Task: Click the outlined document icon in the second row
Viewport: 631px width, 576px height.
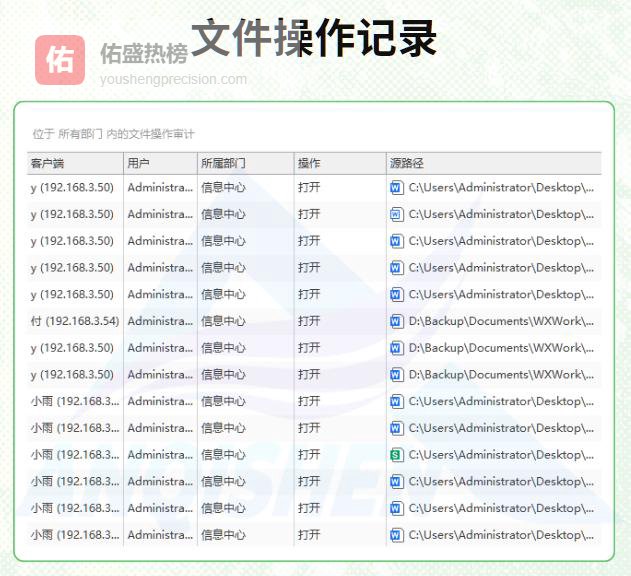Action: coord(396,214)
